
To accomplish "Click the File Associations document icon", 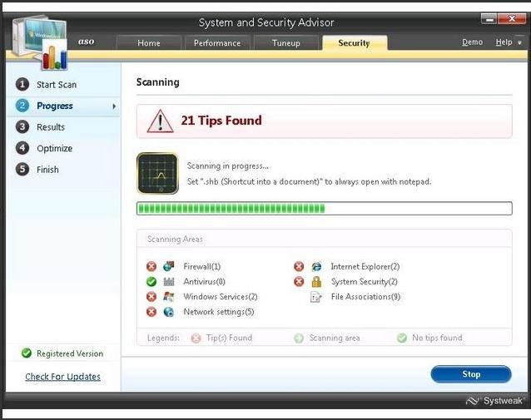I will click(x=316, y=297).
